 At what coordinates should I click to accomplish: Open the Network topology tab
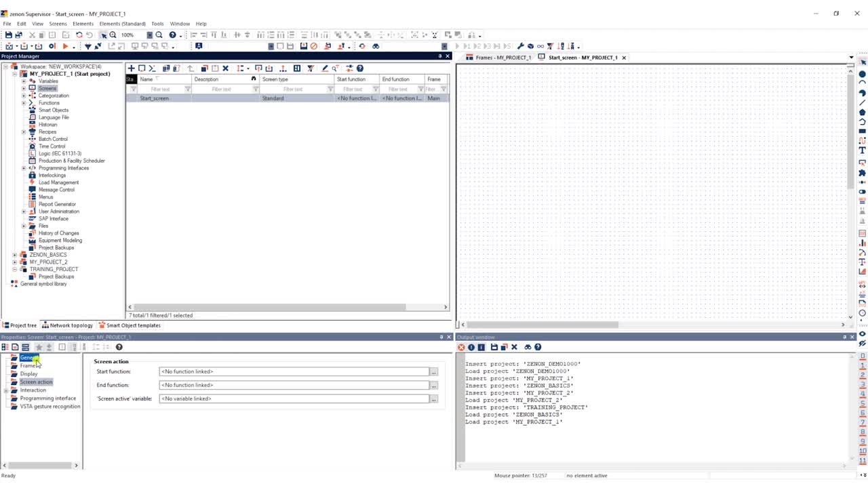click(x=67, y=325)
